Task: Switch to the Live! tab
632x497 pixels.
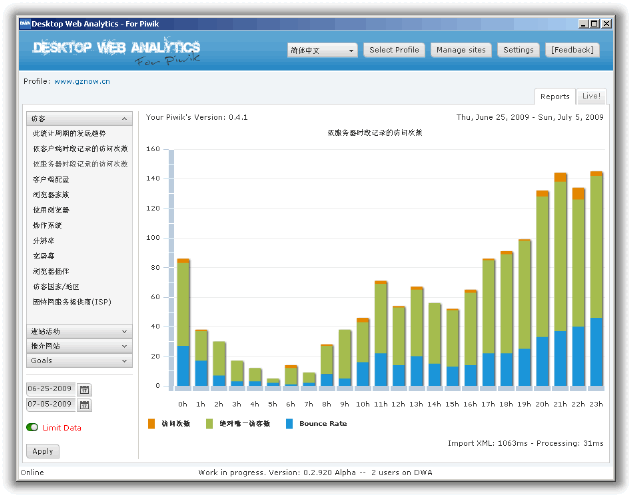Action: click(x=591, y=96)
